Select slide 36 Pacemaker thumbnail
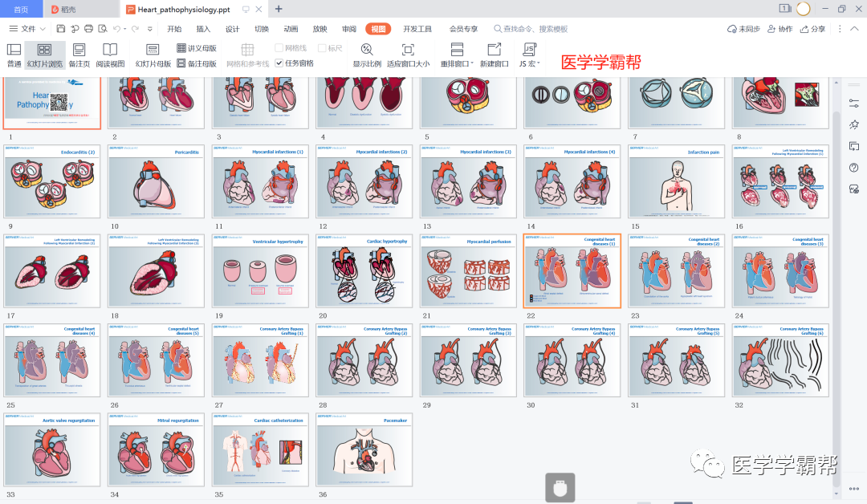The image size is (867, 504). coord(364,450)
